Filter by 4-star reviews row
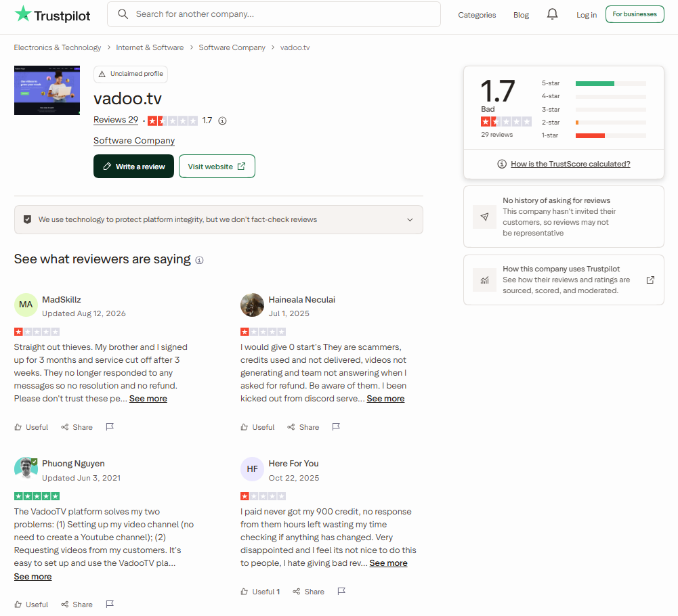This screenshot has height=616, width=678. (594, 96)
